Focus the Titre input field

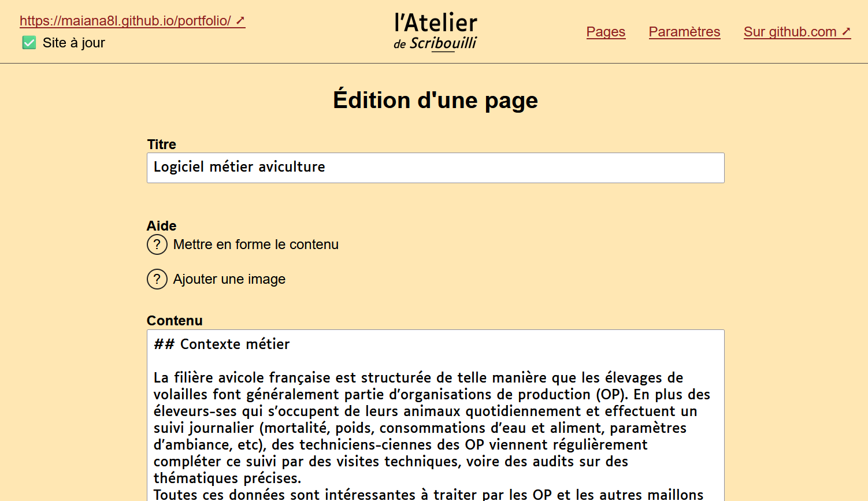coord(436,168)
